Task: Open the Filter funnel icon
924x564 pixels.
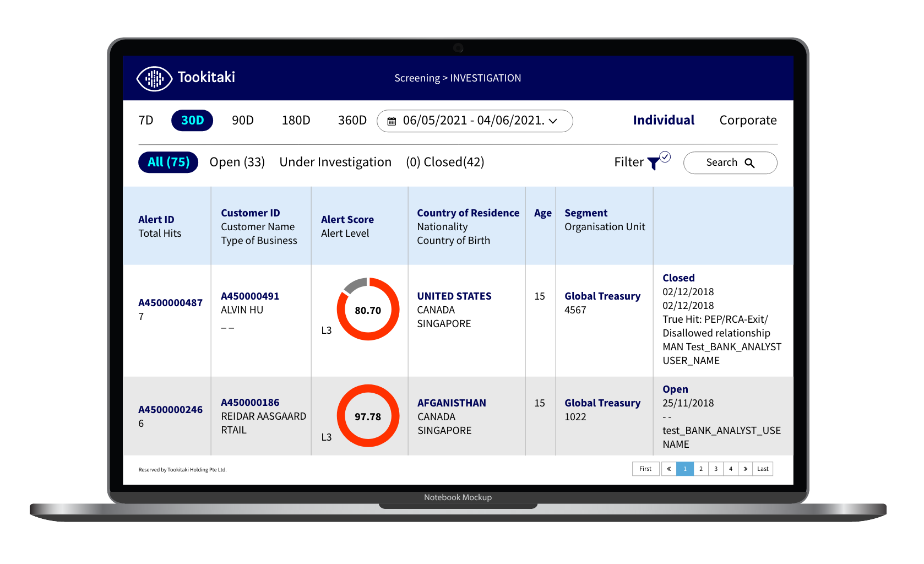Action: click(x=654, y=164)
